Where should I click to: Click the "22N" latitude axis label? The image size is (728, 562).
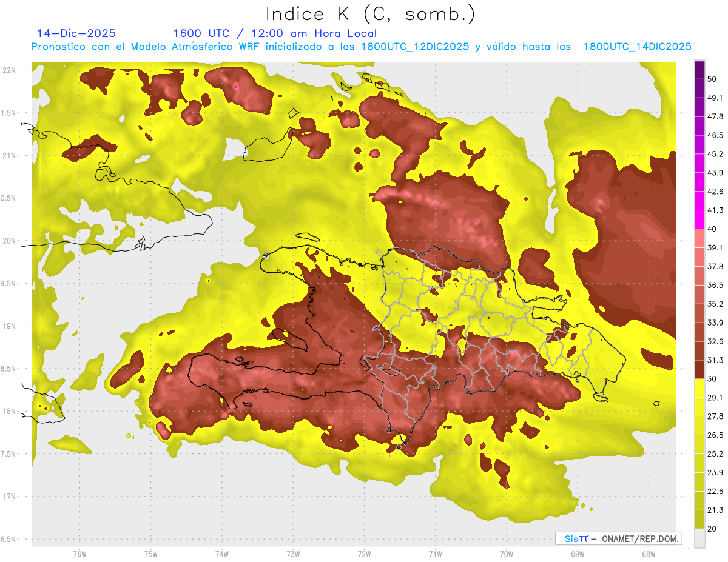10,70
